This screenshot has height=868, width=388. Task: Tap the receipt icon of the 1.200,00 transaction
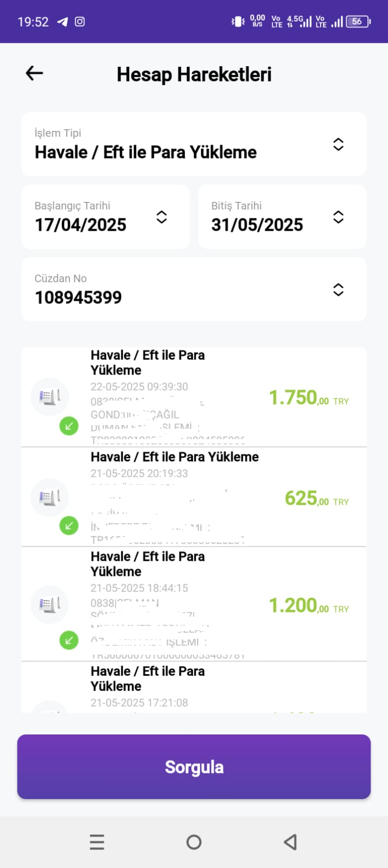49,604
